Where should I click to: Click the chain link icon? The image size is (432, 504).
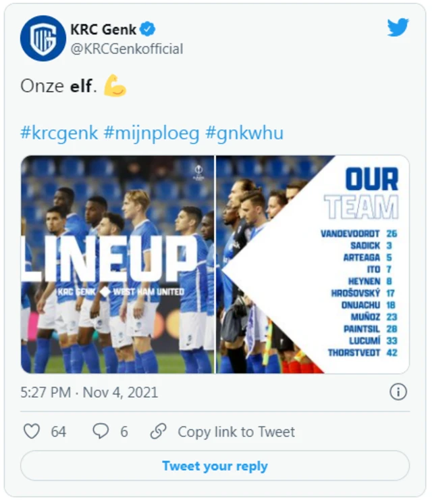point(158,431)
